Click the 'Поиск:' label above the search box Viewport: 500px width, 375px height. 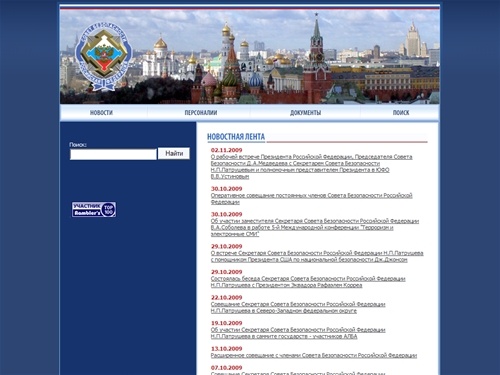click(78, 145)
